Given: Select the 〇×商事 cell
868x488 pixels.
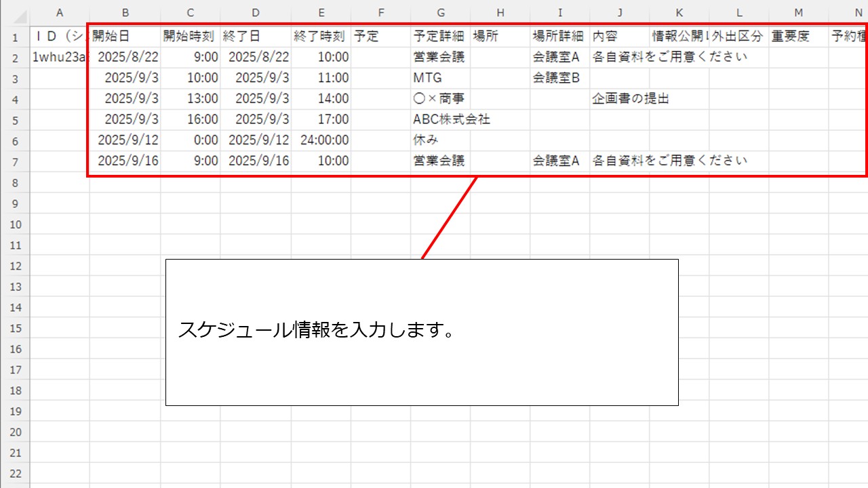Looking at the screenshot, I should [x=441, y=99].
